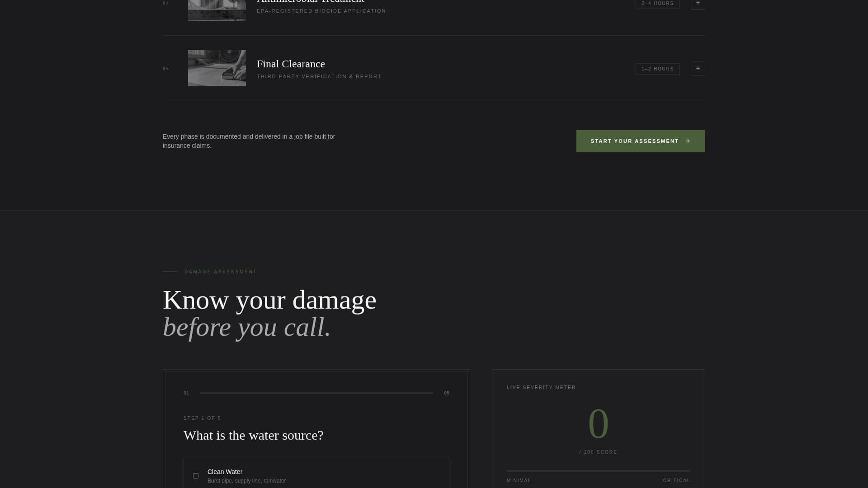Image resolution: width=868 pixels, height=488 pixels.
Task: Click the 2–4 HOURS duration badge
Action: coord(657,4)
